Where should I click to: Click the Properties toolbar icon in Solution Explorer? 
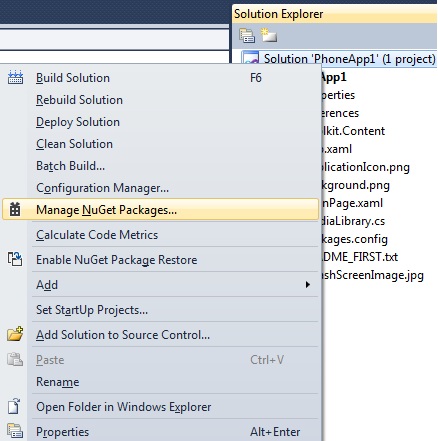[x=247, y=36]
